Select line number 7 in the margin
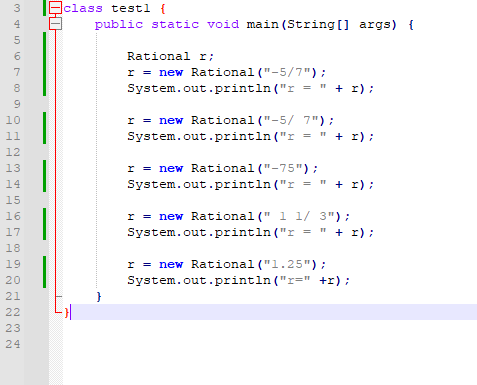This screenshot has height=385, width=477. pyautogui.click(x=17, y=72)
